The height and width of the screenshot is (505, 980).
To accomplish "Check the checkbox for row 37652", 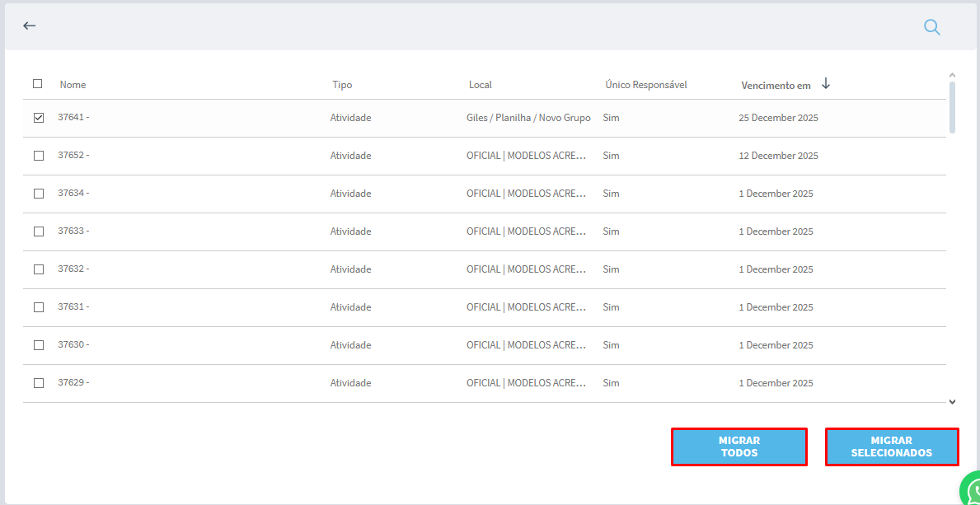I will [x=39, y=156].
